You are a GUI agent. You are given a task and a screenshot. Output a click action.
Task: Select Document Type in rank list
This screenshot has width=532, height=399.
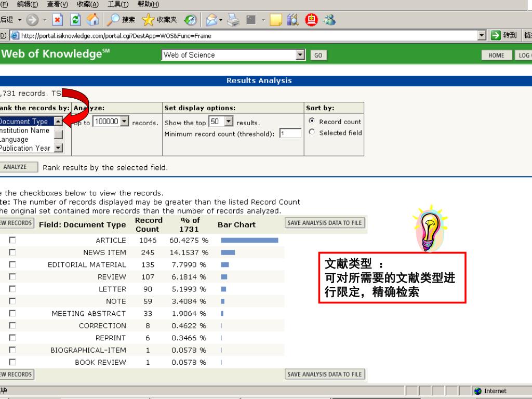[x=26, y=121]
